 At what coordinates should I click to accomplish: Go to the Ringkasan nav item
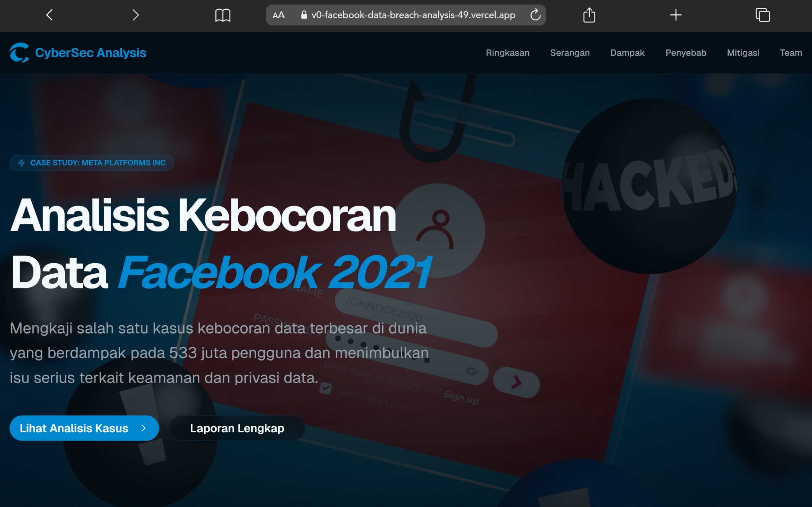pyautogui.click(x=507, y=53)
